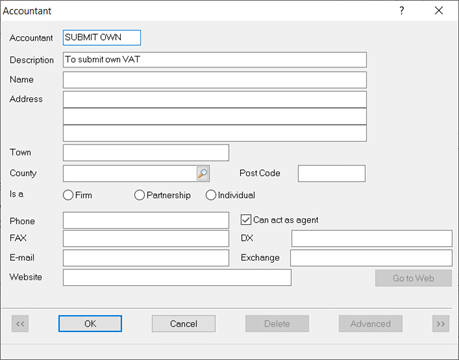The width and height of the screenshot is (459, 360).
Task: Open help with the question mark button
Action: click(x=402, y=11)
